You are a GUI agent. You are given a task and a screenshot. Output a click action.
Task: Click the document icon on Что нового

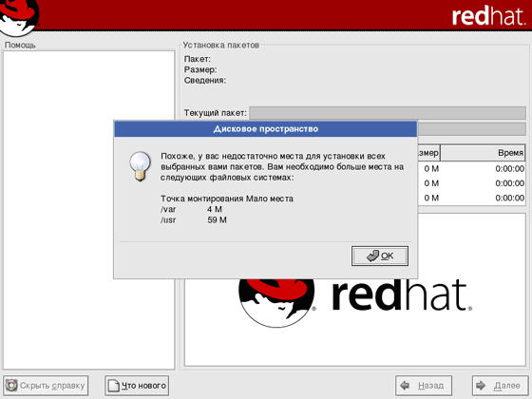click(x=114, y=386)
